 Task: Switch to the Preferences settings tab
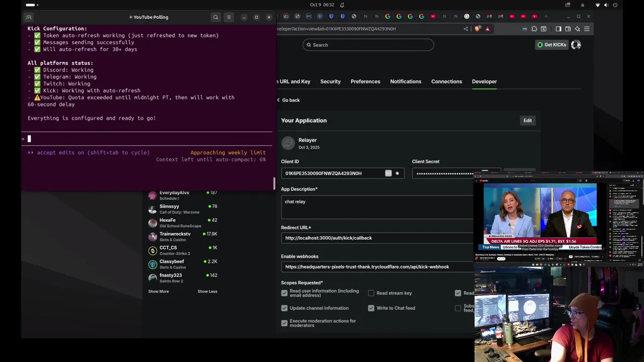pyautogui.click(x=365, y=81)
